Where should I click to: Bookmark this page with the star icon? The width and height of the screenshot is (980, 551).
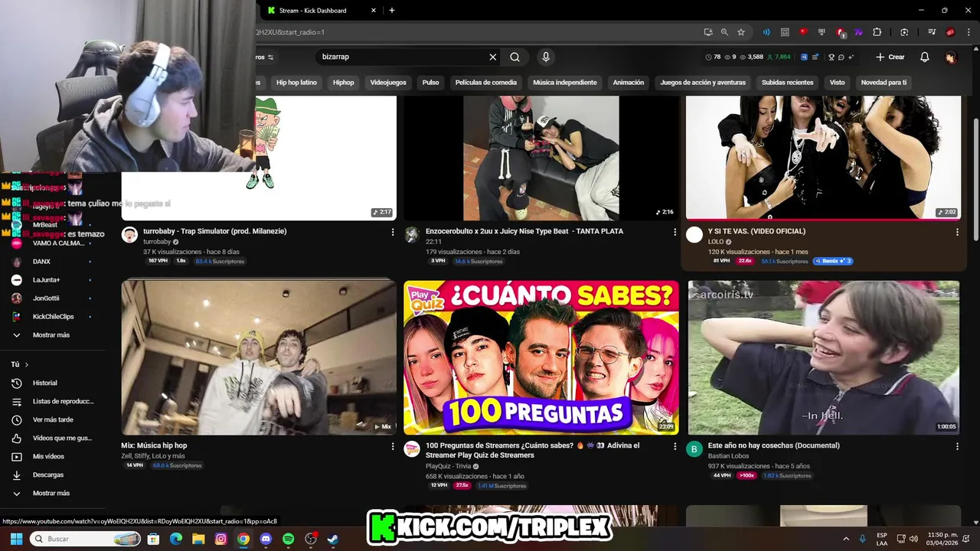741,32
